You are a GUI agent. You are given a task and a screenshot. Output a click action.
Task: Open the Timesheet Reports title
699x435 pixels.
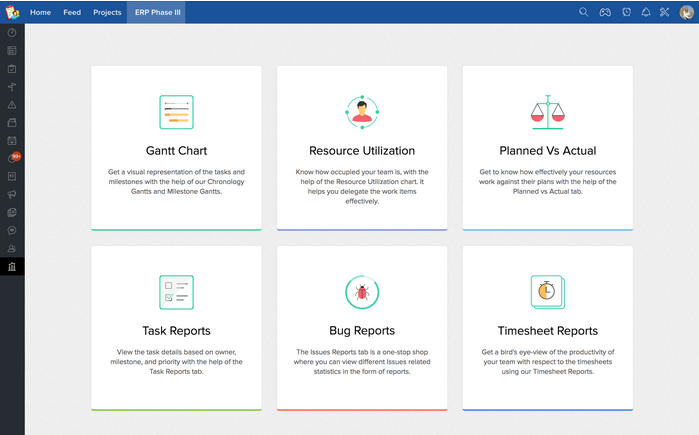548,331
